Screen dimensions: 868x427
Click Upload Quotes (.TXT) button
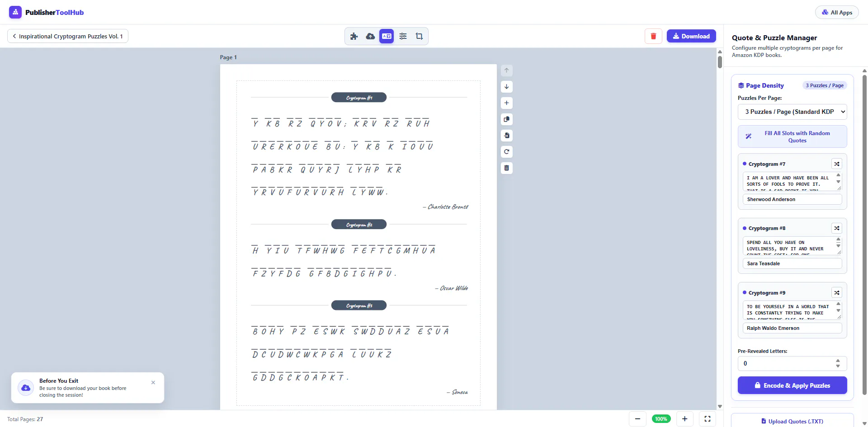pos(792,421)
